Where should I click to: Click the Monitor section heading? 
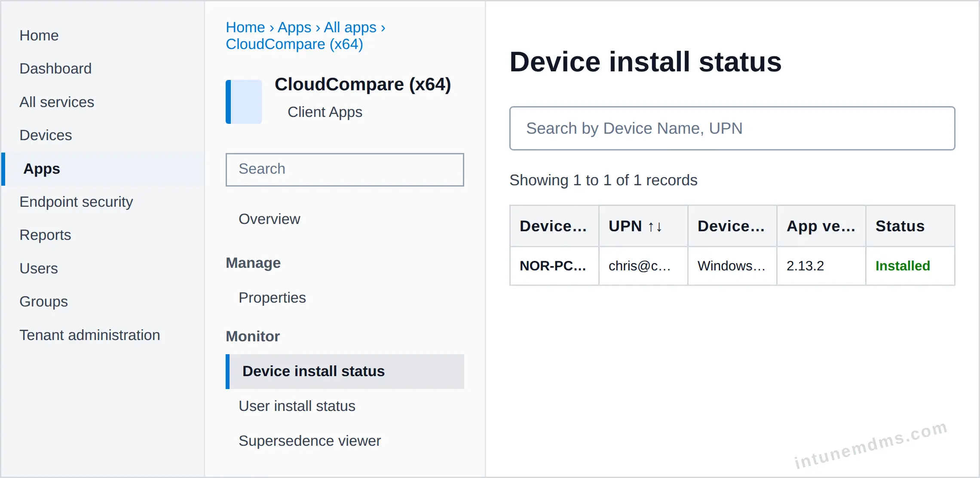(253, 336)
